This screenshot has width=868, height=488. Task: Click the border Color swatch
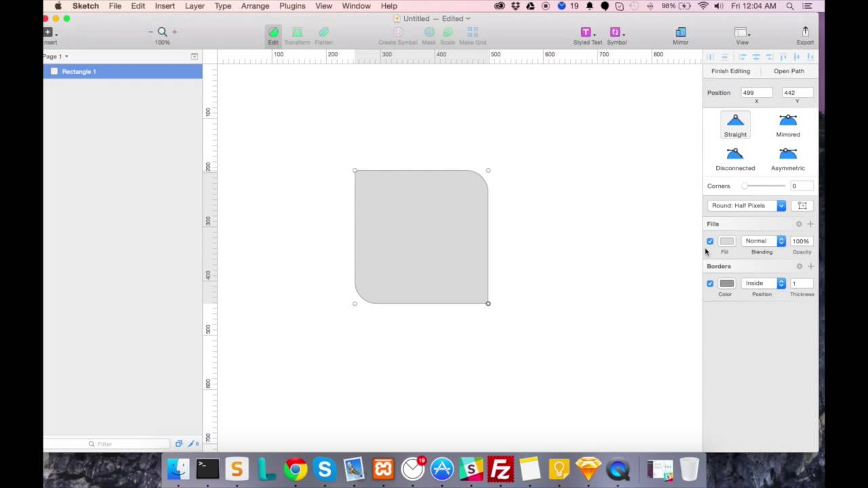[x=726, y=283]
